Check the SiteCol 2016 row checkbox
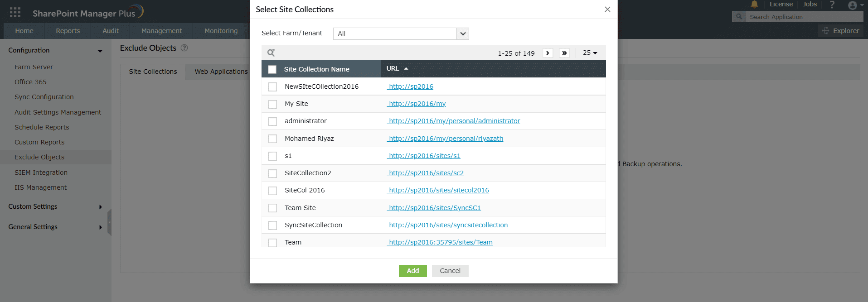The image size is (868, 302). [272, 191]
